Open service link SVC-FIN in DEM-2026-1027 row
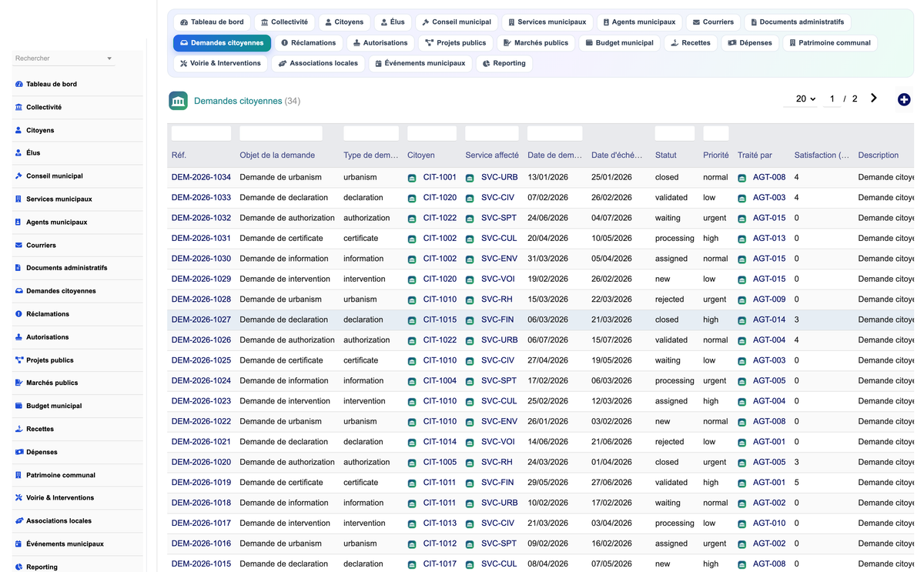Image resolution: width=924 pixels, height=572 pixels. [497, 319]
